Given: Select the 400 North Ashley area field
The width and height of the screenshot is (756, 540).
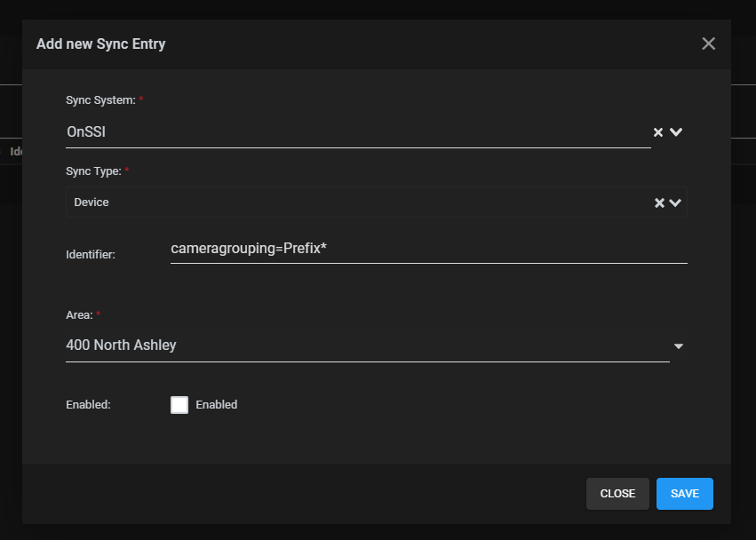Looking at the screenshot, I should click(x=355, y=345).
